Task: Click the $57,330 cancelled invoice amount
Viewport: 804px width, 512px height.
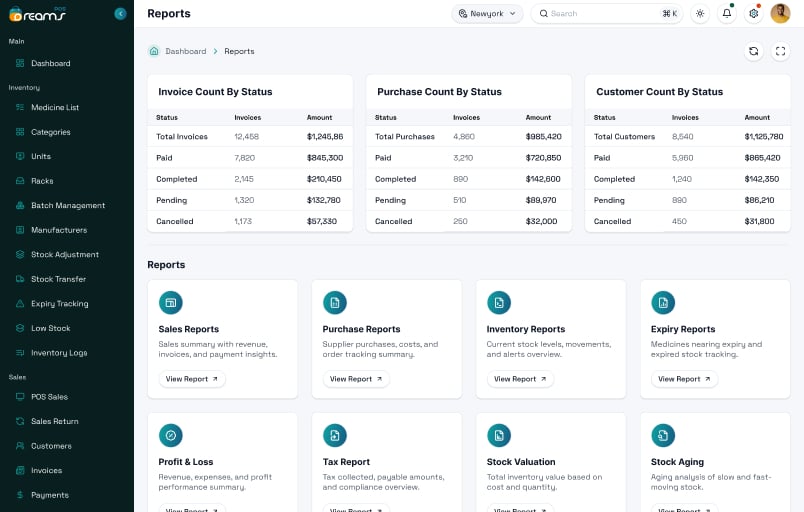Action: coord(322,221)
